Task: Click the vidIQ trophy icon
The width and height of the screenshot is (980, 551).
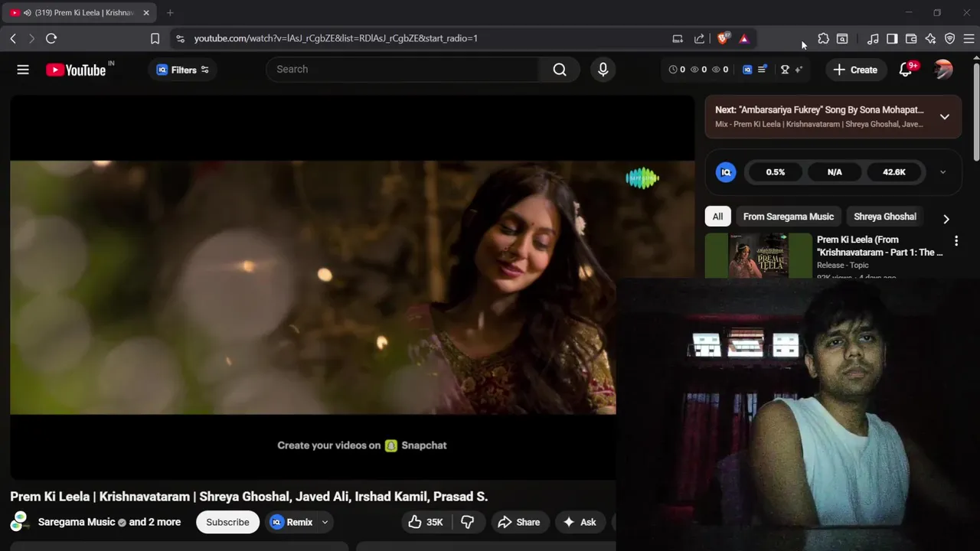Action: (785, 70)
